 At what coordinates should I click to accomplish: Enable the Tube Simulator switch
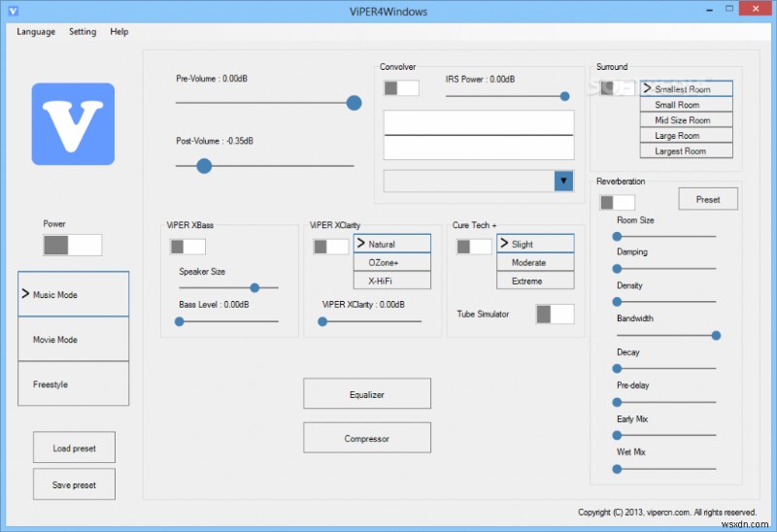(555, 314)
